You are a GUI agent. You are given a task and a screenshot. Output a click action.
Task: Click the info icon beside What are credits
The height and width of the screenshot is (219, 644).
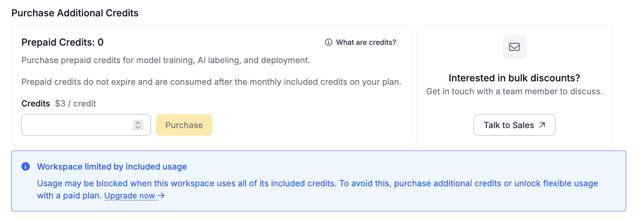[x=329, y=42]
